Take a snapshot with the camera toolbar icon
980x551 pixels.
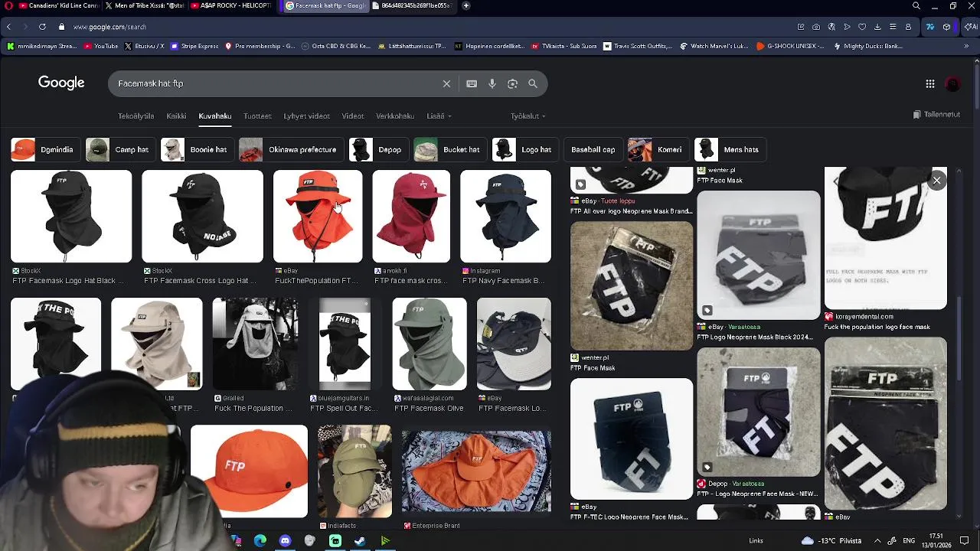click(x=816, y=27)
